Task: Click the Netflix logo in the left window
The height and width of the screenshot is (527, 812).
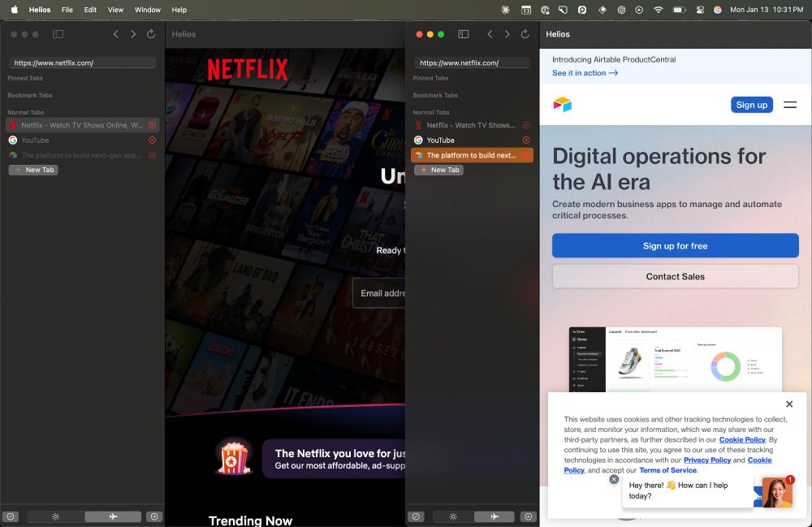Action: coord(248,69)
